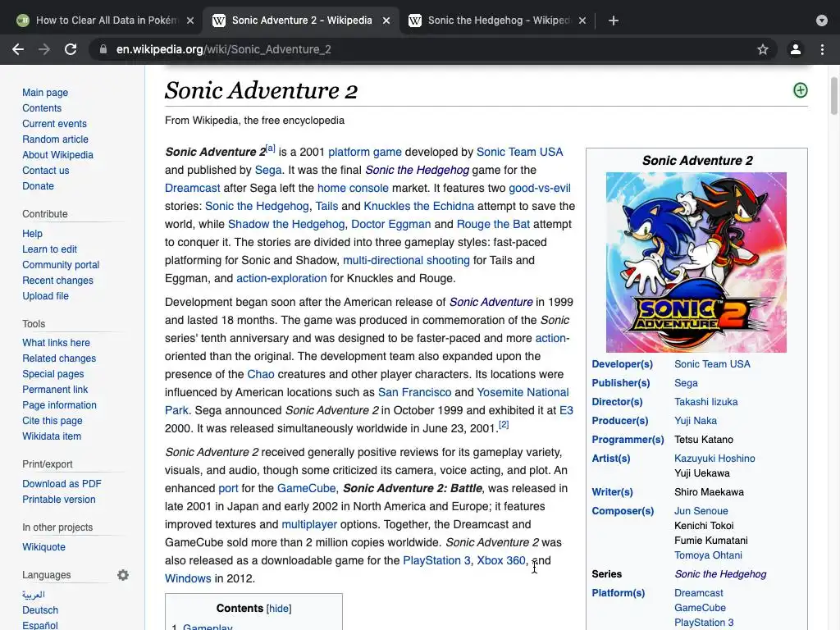The height and width of the screenshot is (630, 840).
Task: Open Jun Senoue composer link
Action: click(701, 510)
